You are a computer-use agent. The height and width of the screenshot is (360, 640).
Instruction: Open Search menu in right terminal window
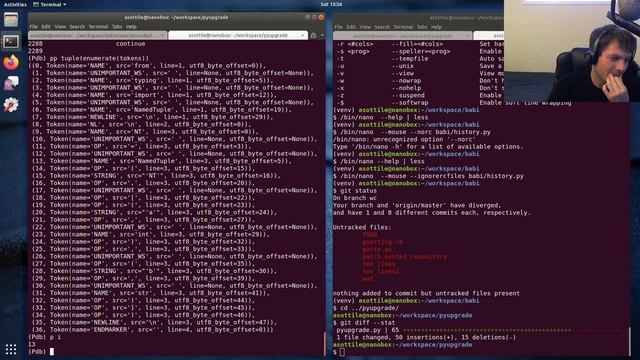pyautogui.click(x=382, y=27)
